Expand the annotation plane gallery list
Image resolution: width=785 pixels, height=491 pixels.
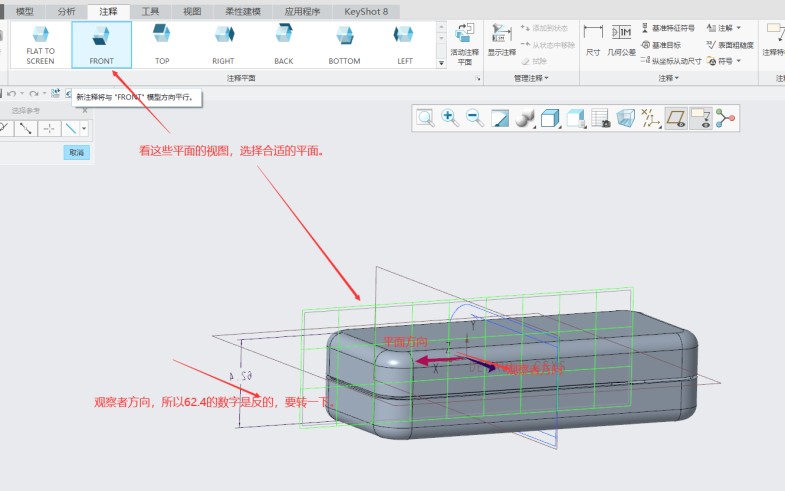pyautogui.click(x=442, y=62)
